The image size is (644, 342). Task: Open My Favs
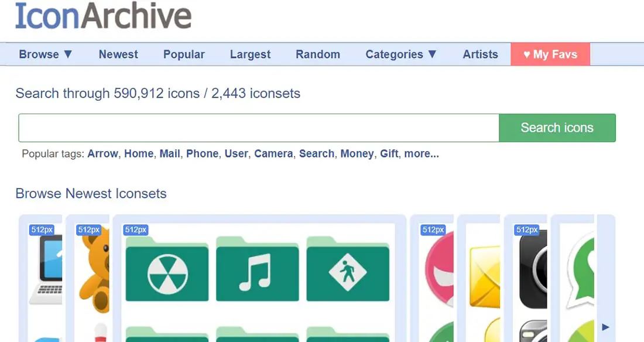(x=550, y=54)
